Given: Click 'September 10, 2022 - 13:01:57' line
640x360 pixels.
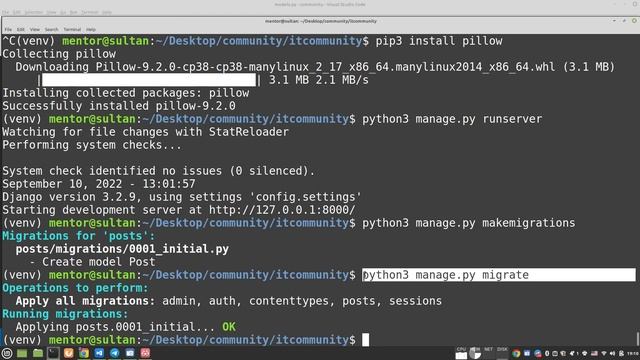Looking at the screenshot, I should (x=99, y=184).
